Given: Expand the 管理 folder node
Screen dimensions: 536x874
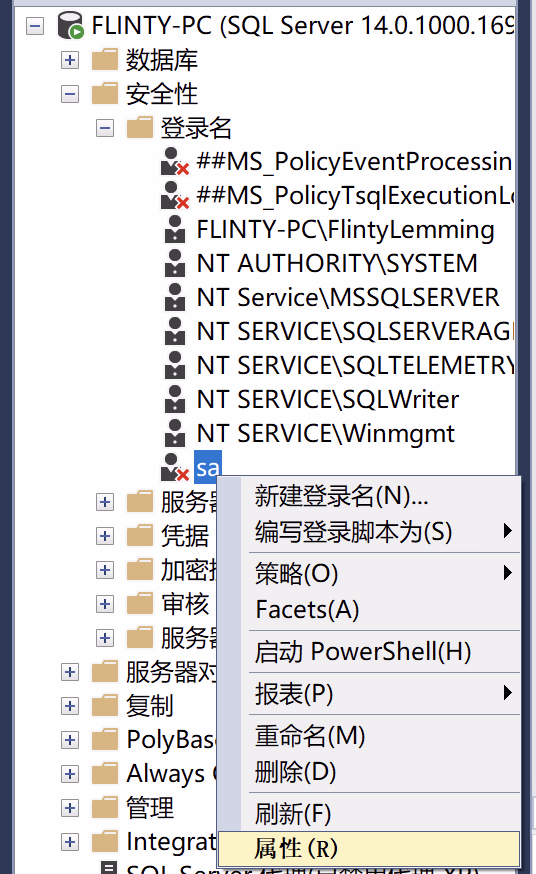Looking at the screenshot, I should pos(70,808).
